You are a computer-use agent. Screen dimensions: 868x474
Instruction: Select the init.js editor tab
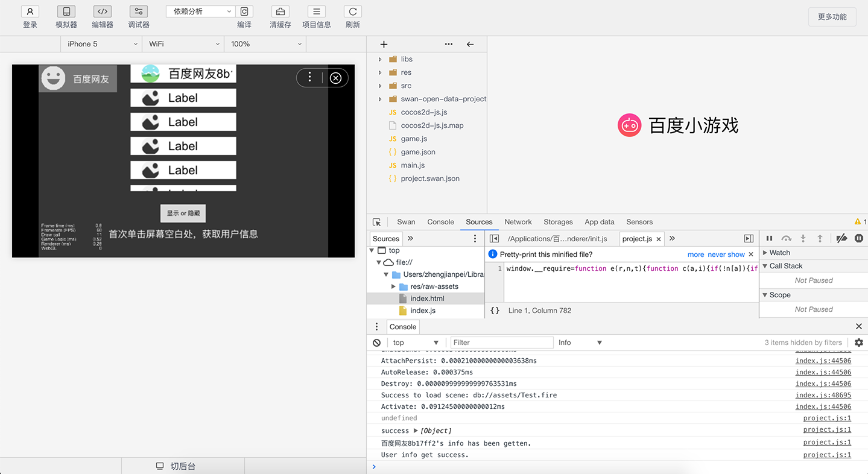pyautogui.click(x=557, y=239)
